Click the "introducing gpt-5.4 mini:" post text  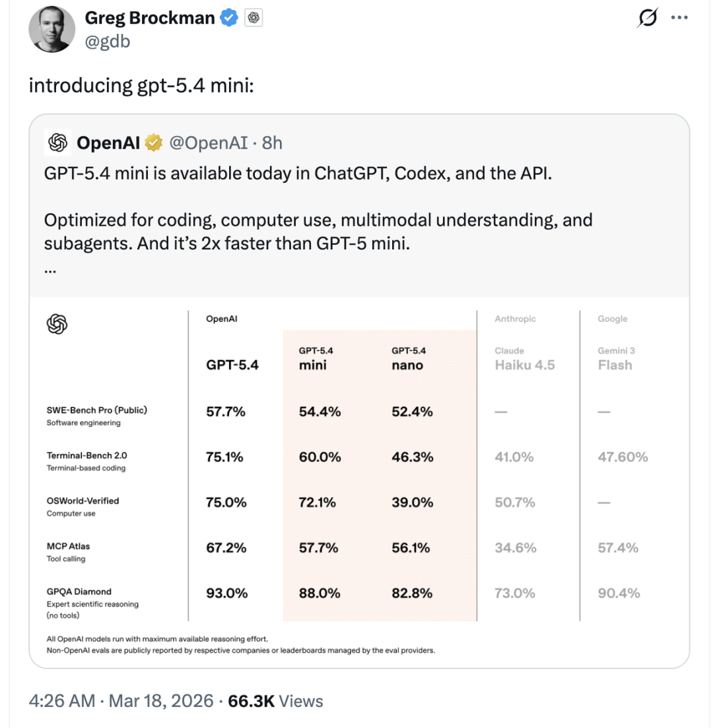141,87
